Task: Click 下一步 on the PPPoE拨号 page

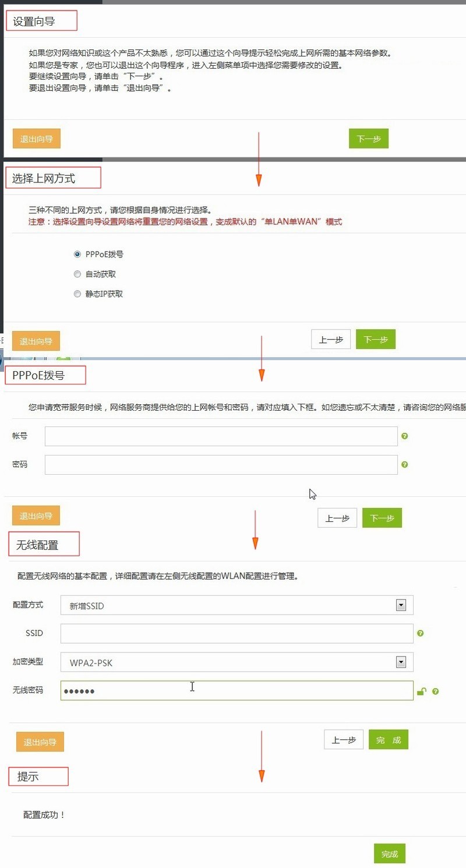Action: [x=382, y=517]
